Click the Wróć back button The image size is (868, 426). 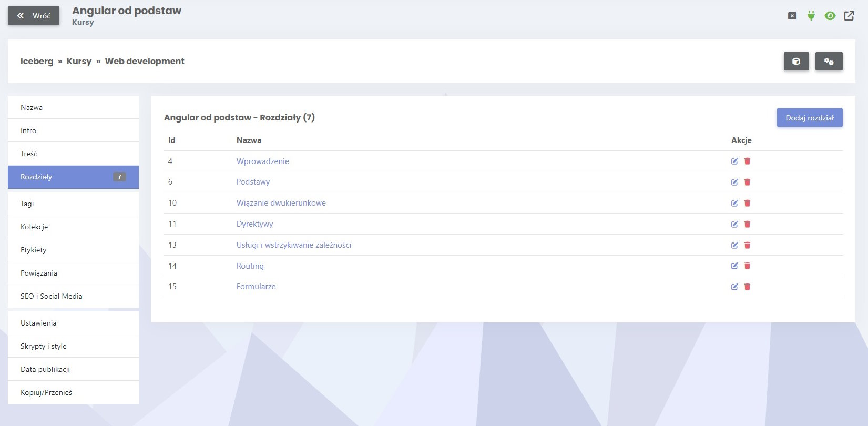pyautogui.click(x=34, y=16)
